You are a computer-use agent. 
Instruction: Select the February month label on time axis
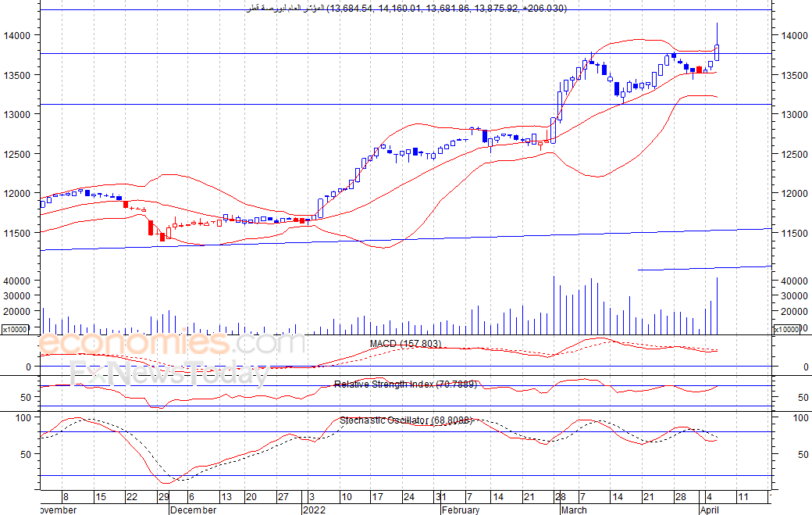[x=461, y=510]
